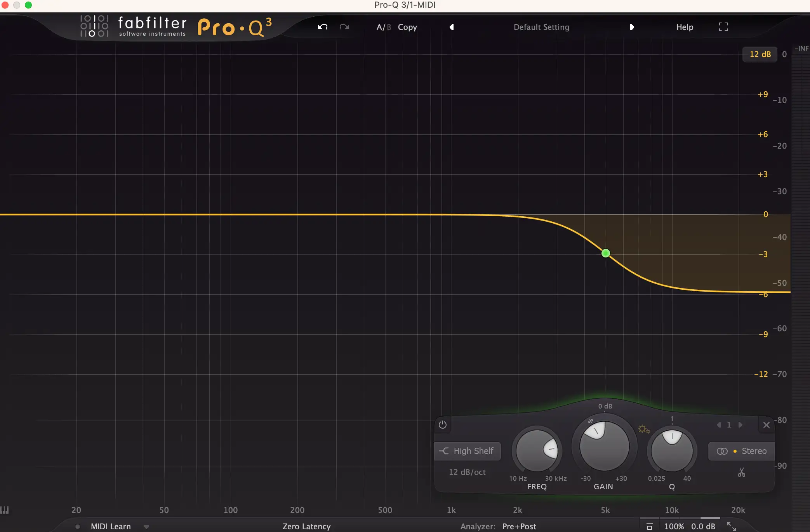This screenshot has width=810, height=532.
Task: Toggle band power button off
Action: click(x=442, y=425)
